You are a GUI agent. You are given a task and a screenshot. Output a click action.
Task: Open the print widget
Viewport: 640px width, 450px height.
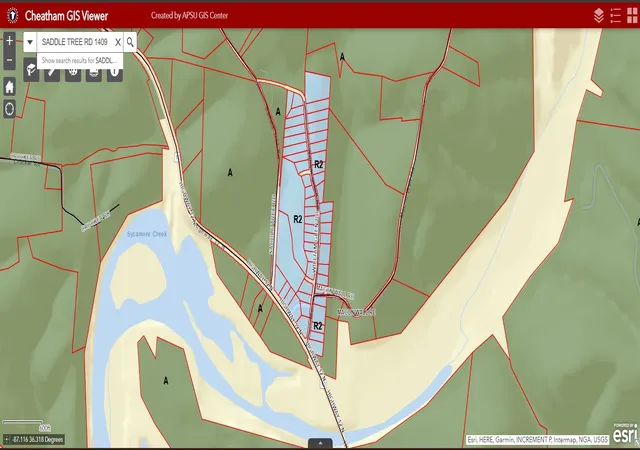[x=93, y=73]
